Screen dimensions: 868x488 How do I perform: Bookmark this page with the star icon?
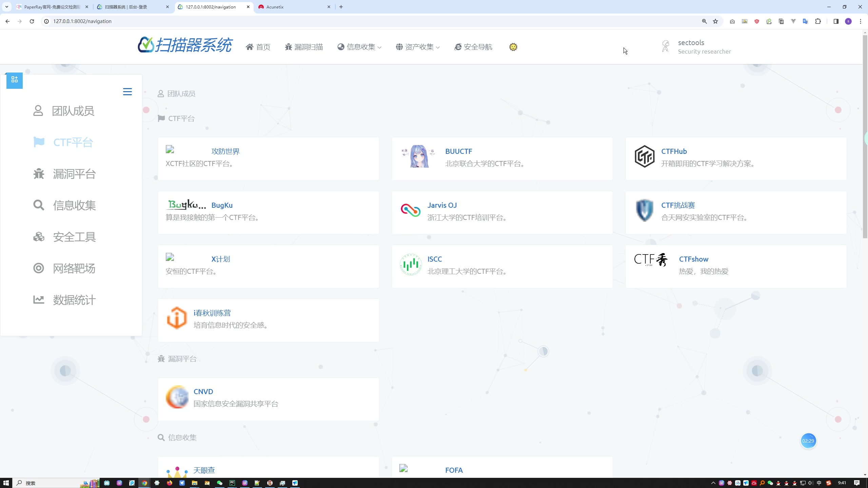(x=715, y=21)
